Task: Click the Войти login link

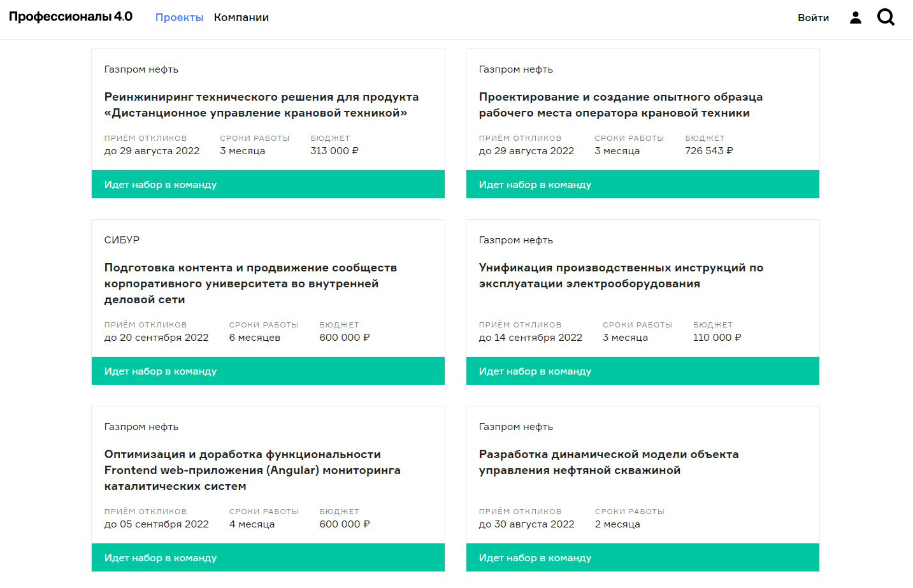Action: pyautogui.click(x=813, y=17)
